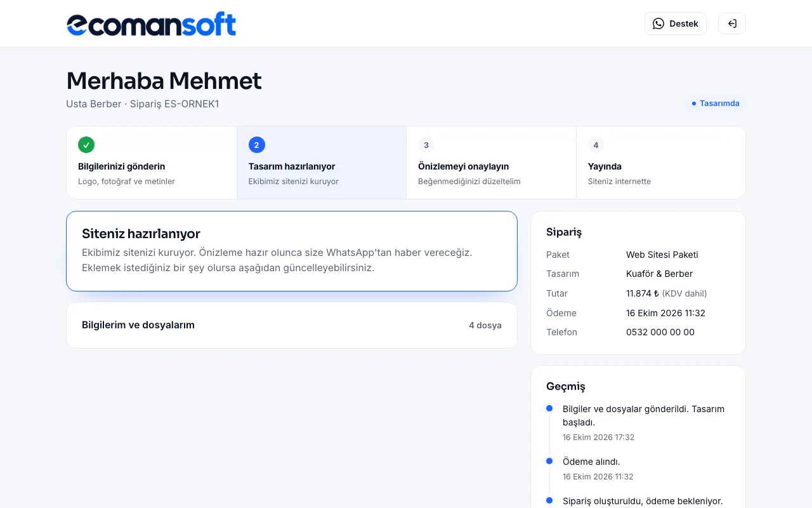The width and height of the screenshot is (812, 508).
Task: Click timeline dot for 'Sipariş oluşturuldu'
Action: click(549, 500)
